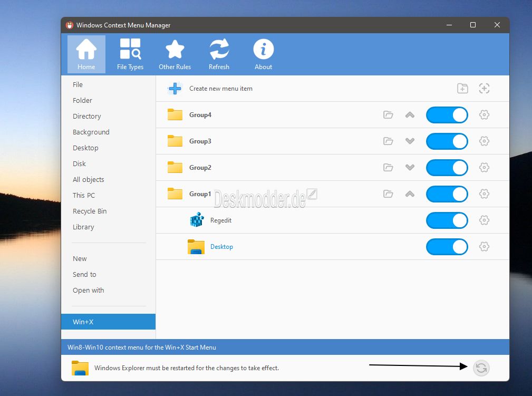Click the blue plus Create icon
This screenshot has width=532, height=396.
coord(175,89)
